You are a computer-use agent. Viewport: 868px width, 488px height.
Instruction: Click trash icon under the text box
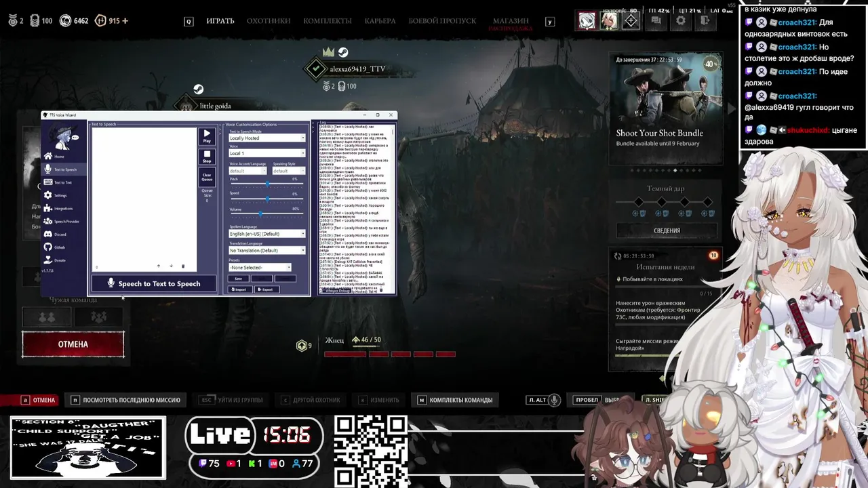(183, 266)
